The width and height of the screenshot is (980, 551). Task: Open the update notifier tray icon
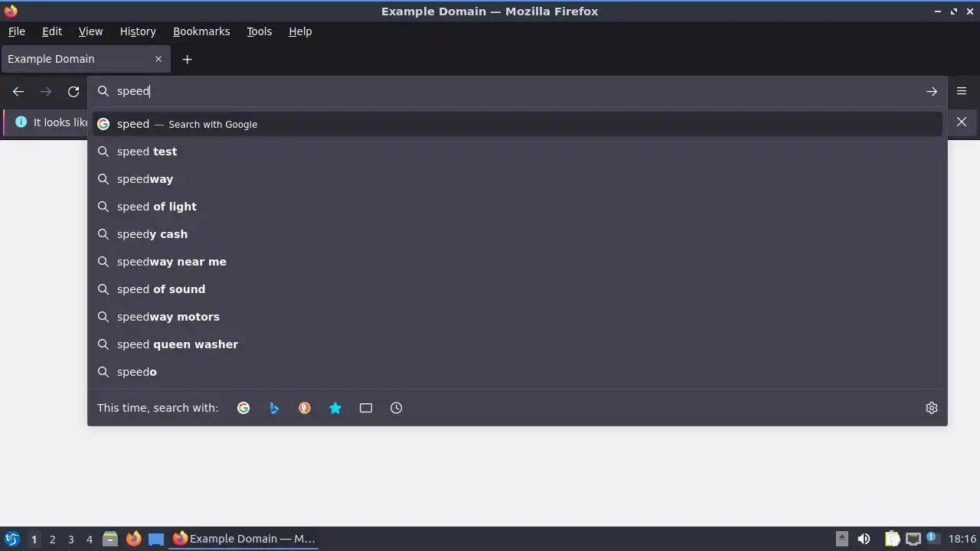(x=932, y=538)
